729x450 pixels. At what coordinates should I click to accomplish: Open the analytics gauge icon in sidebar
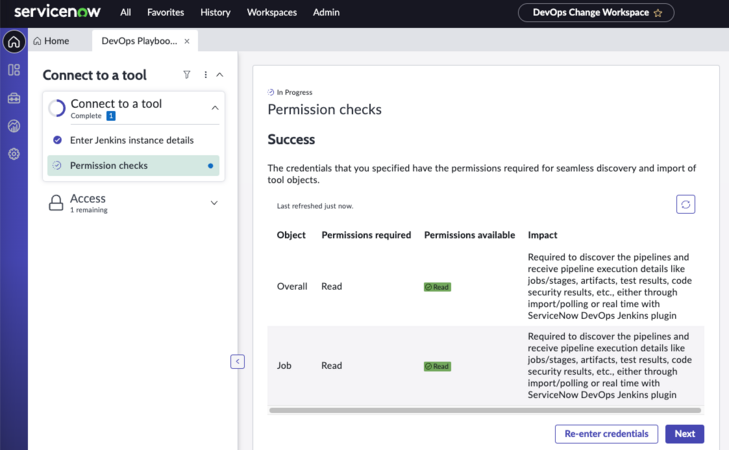click(x=14, y=126)
